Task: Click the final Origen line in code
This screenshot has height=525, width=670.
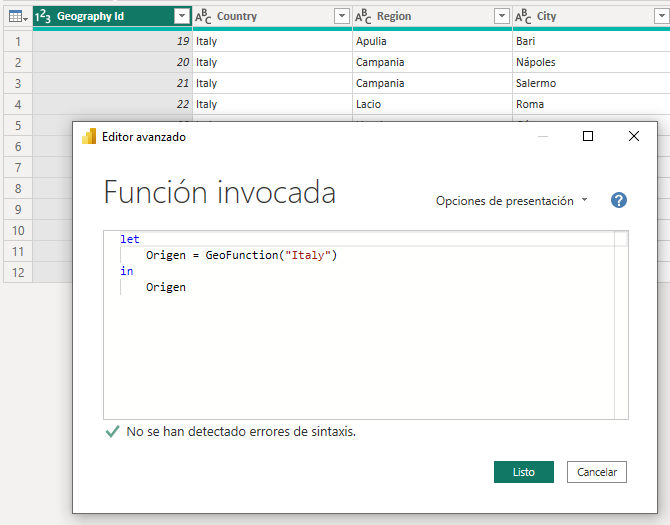Action: (166, 287)
